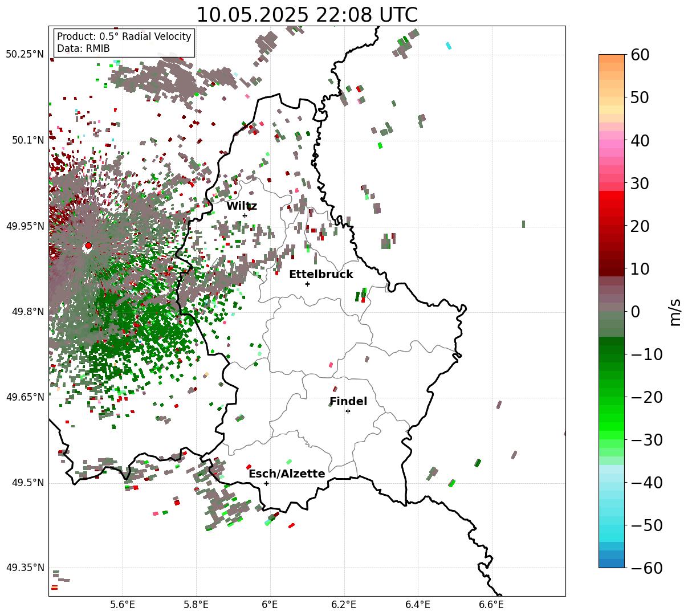Click the colorbar value −20
The height and width of the screenshot is (616, 688).
tap(647, 397)
